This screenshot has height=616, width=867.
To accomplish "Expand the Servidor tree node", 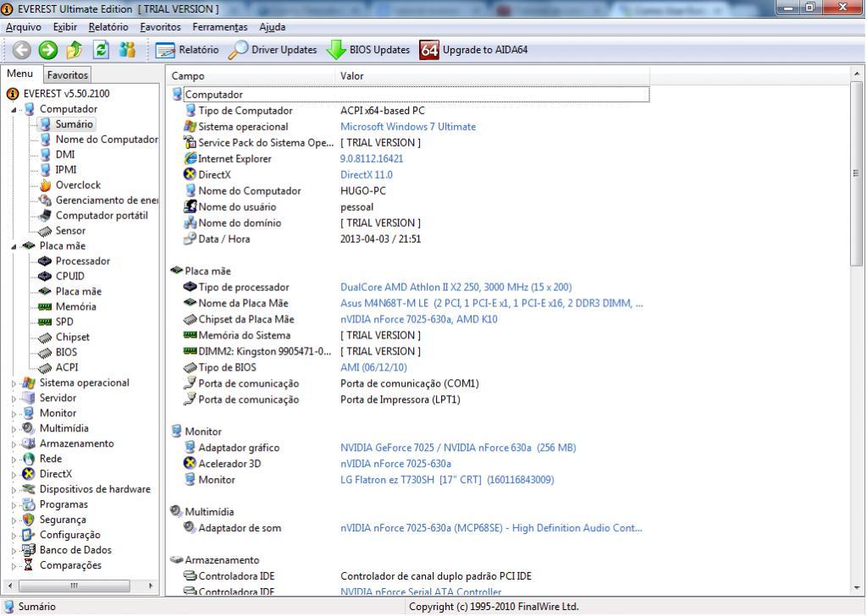I will (x=14, y=399).
